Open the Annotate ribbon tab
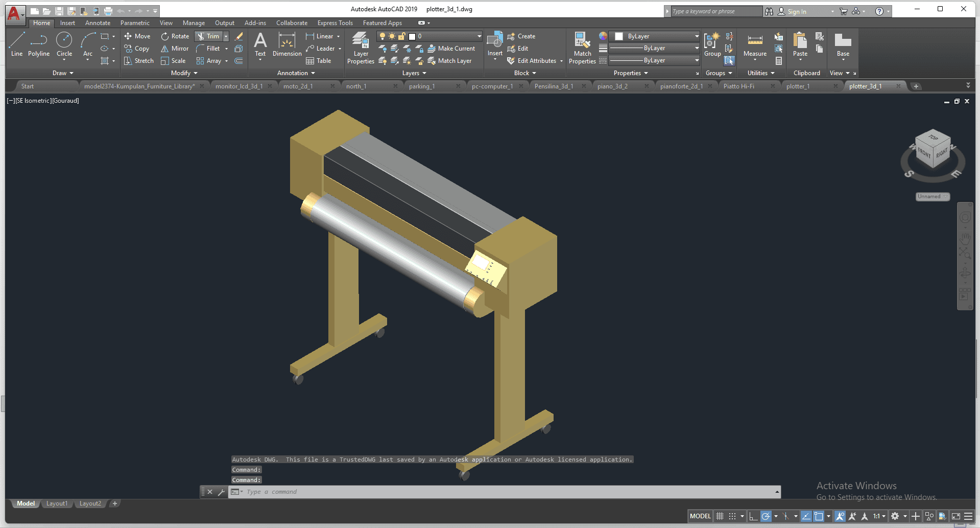The image size is (980, 528). [98, 23]
